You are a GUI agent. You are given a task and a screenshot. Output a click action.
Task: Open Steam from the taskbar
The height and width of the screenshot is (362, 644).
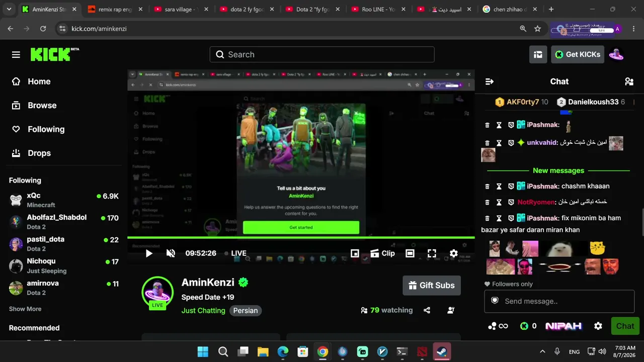click(x=441, y=351)
